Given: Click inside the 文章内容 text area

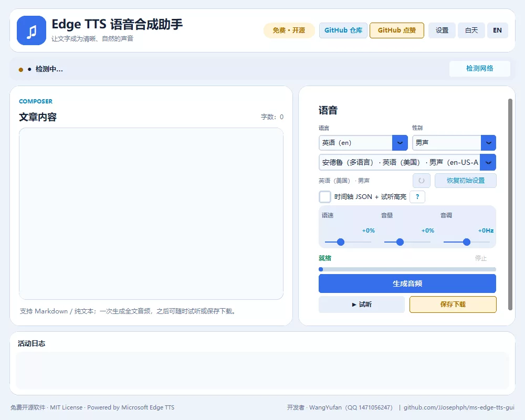Looking at the screenshot, I should (x=151, y=214).
